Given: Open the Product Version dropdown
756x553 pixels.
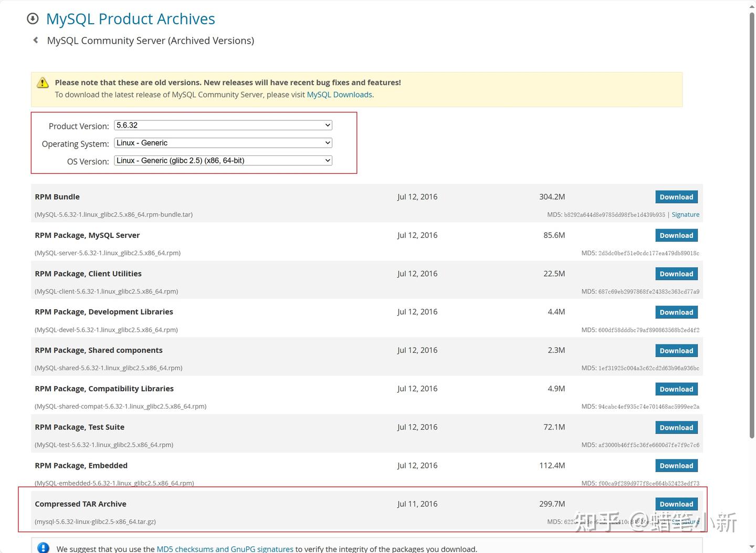Looking at the screenshot, I should [x=223, y=125].
